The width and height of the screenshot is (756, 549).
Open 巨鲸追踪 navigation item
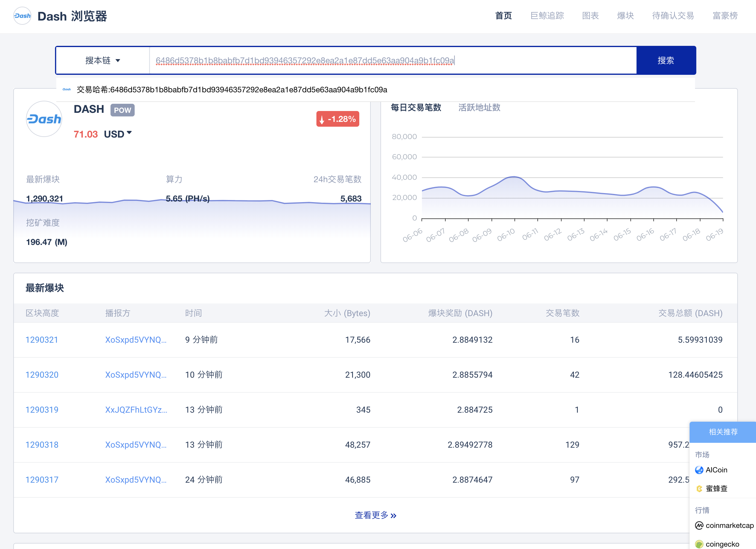click(547, 16)
